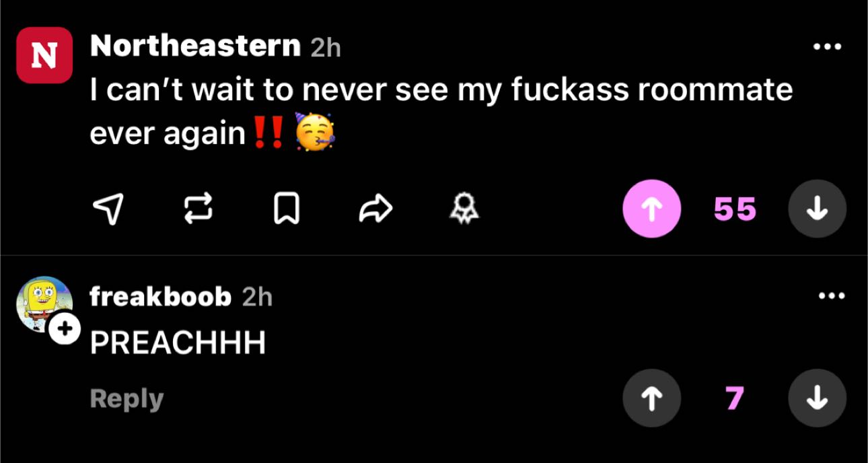Click the downvote arrow on the comment
This screenshot has height=463, width=868.
coord(816,398)
